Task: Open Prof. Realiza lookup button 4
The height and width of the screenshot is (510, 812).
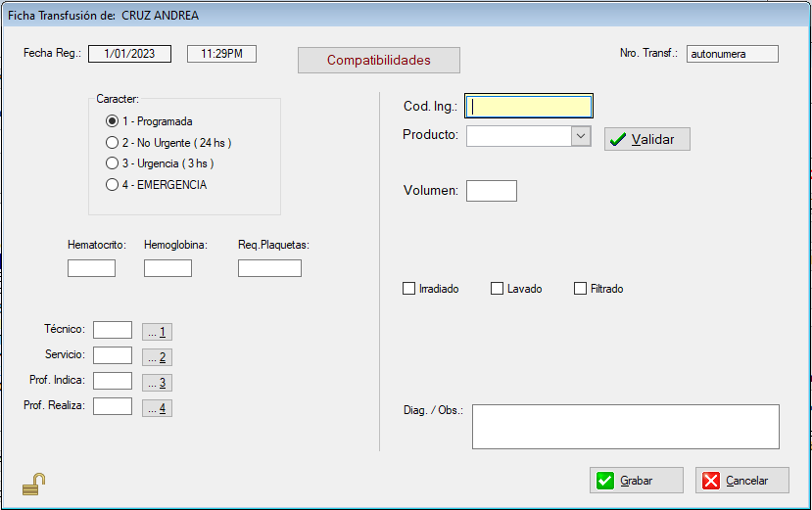Action: point(157,407)
